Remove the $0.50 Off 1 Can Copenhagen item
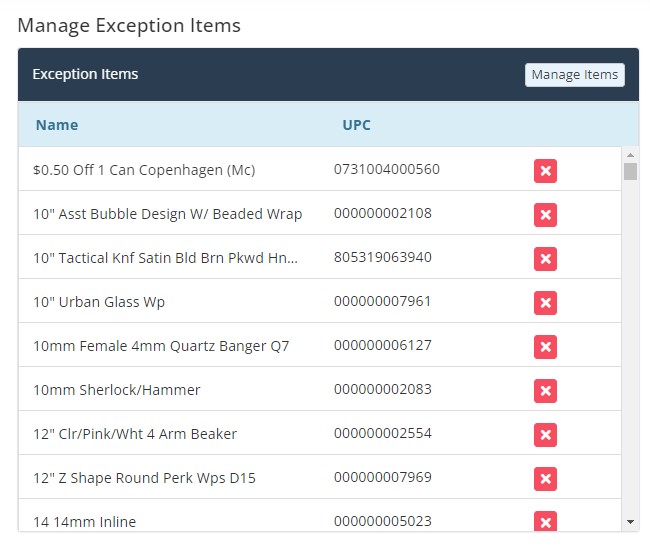Screen dimensions: 650x554 point(545,171)
